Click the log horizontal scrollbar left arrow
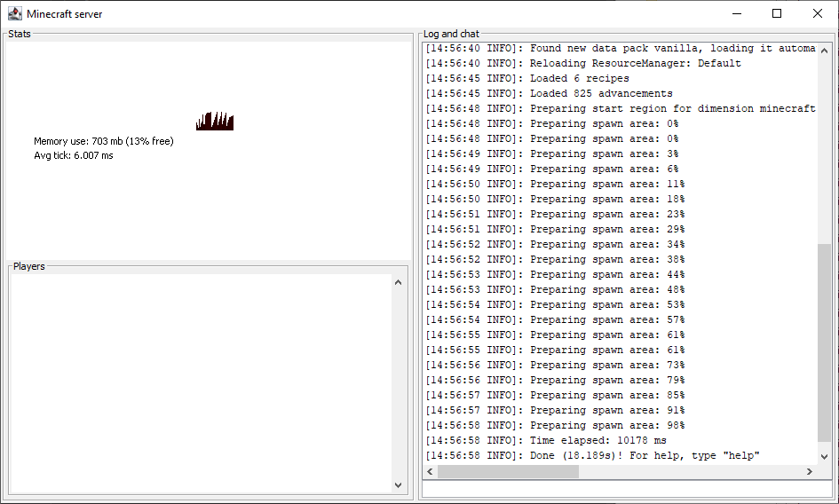This screenshot has width=839, height=504. click(x=430, y=471)
